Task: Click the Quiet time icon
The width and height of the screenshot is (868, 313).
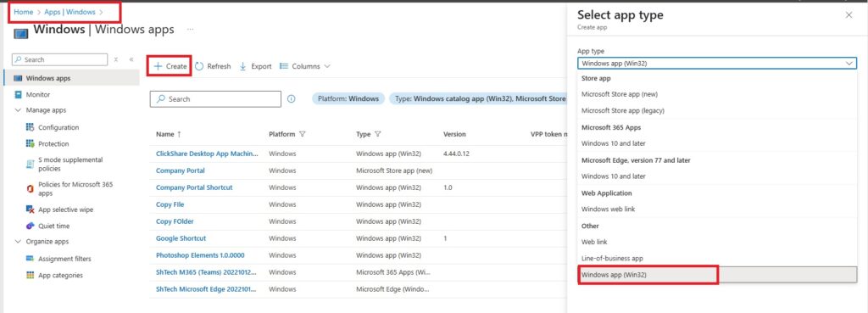Action: (x=30, y=226)
